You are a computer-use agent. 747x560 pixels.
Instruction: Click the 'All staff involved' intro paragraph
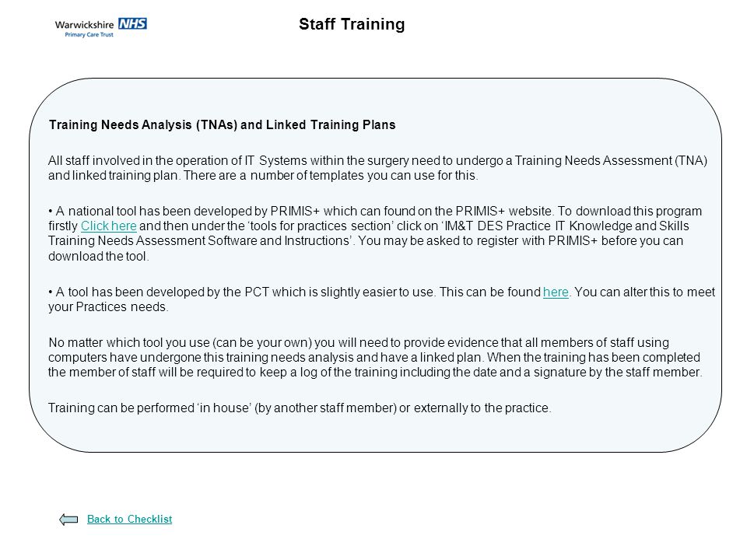tap(378, 168)
